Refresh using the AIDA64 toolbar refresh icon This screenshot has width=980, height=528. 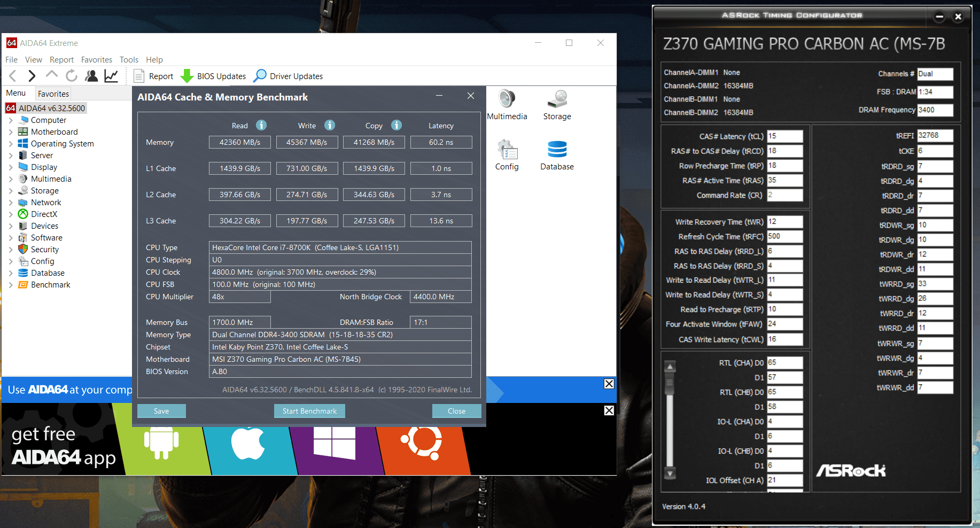tap(71, 76)
